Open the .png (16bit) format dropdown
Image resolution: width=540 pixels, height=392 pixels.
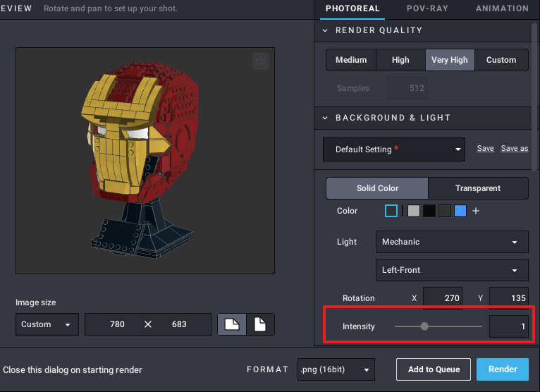336,369
